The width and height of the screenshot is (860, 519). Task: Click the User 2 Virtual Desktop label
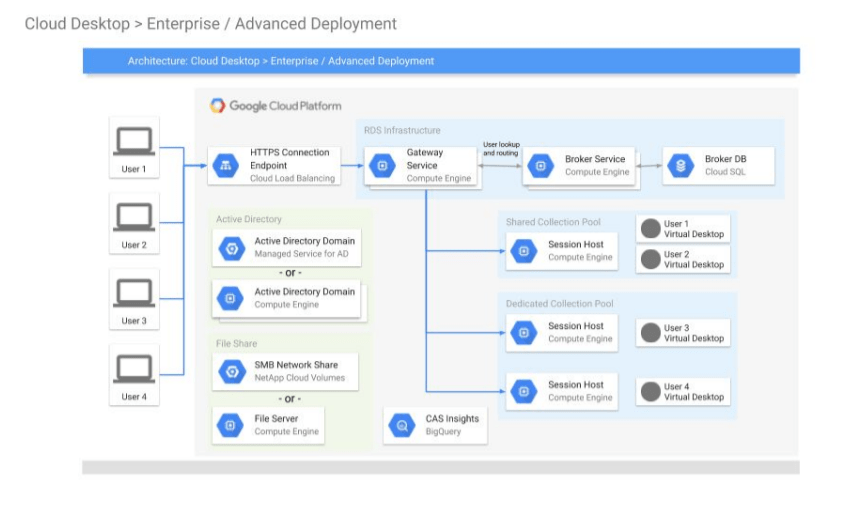(x=694, y=260)
